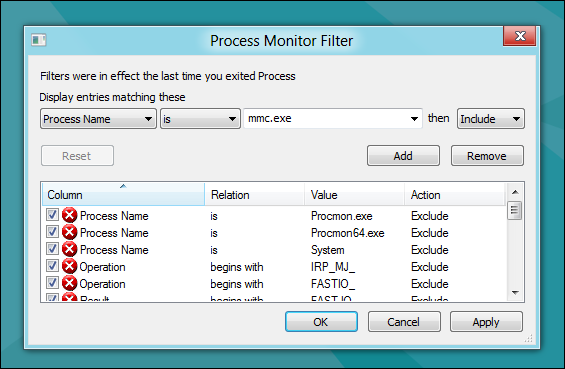Click 'Operation' text in the FASTIO_ row

point(102,284)
